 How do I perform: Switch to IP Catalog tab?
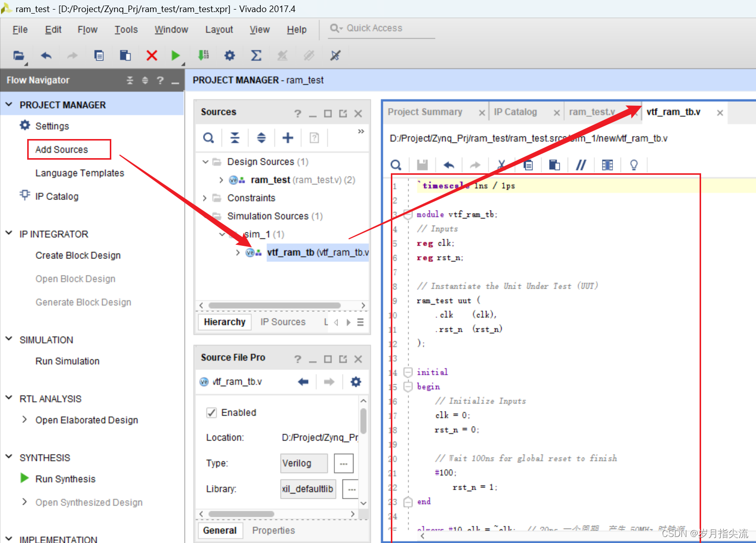coord(515,112)
